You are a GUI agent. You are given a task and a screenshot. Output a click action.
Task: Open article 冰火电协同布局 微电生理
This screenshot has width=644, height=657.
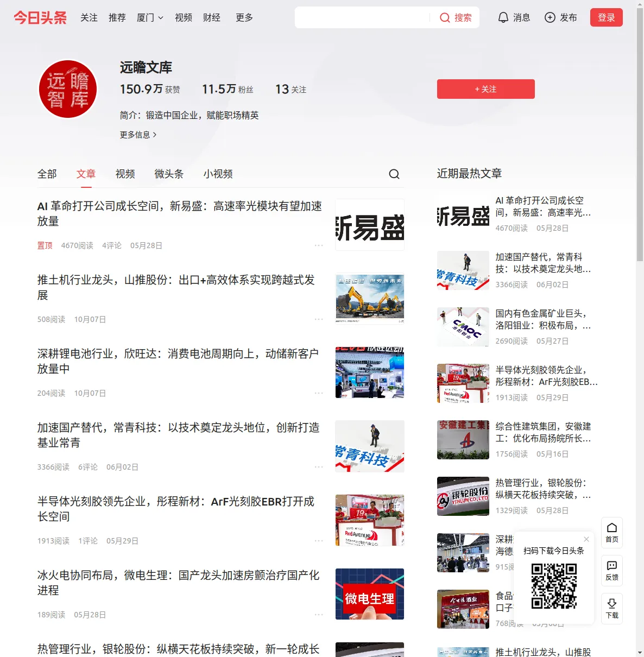179,583
